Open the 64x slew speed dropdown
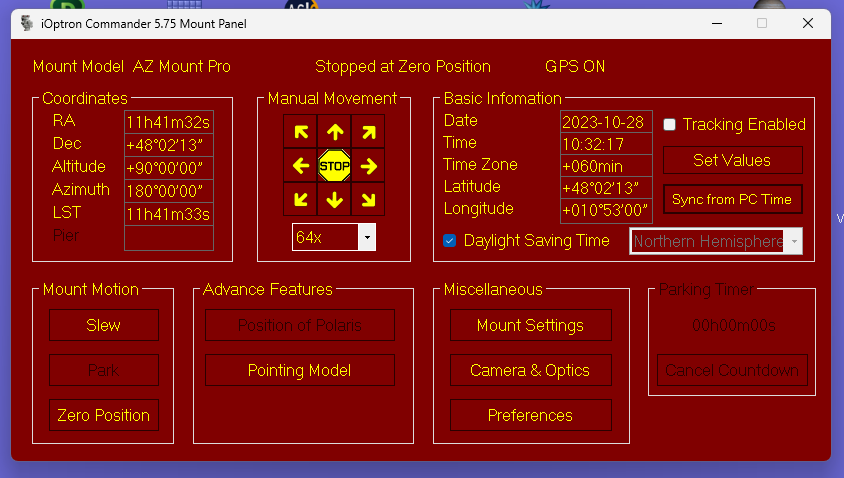Image resolution: width=844 pixels, height=478 pixels. 367,237
